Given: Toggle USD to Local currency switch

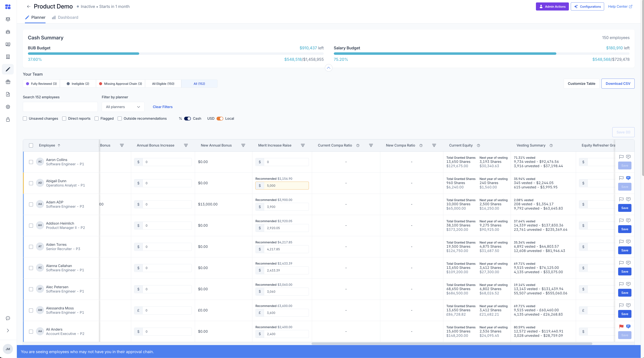Looking at the screenshot, I should point(220,118).
